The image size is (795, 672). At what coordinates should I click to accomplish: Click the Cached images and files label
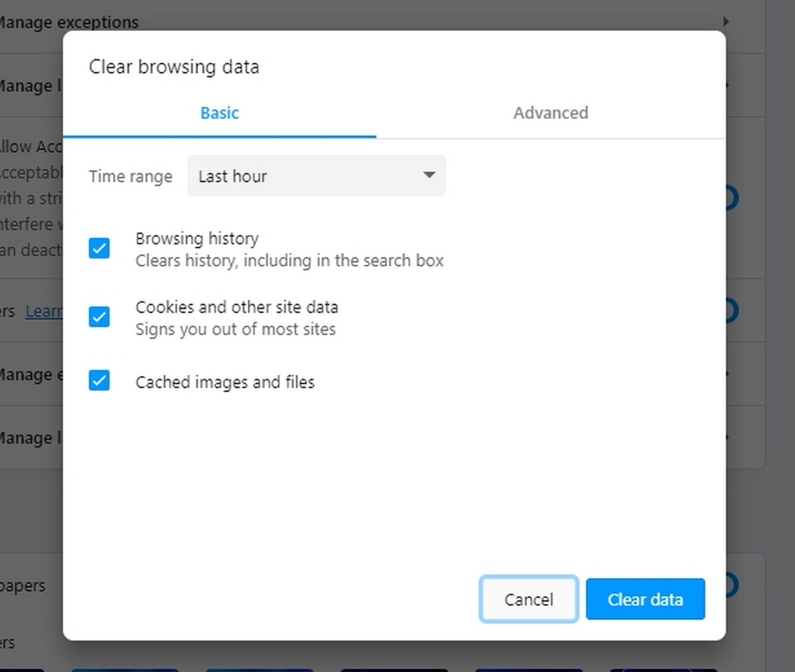pyautogui.click(x=225, y=382)
